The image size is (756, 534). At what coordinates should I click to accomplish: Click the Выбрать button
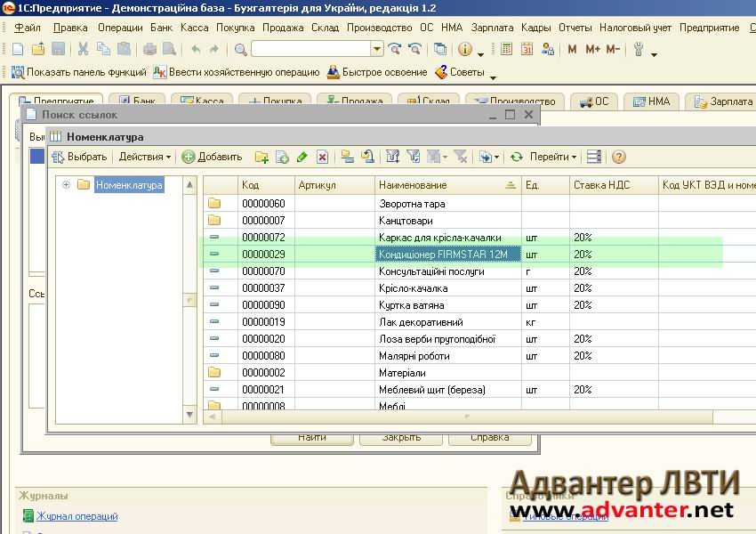point(79,157)
